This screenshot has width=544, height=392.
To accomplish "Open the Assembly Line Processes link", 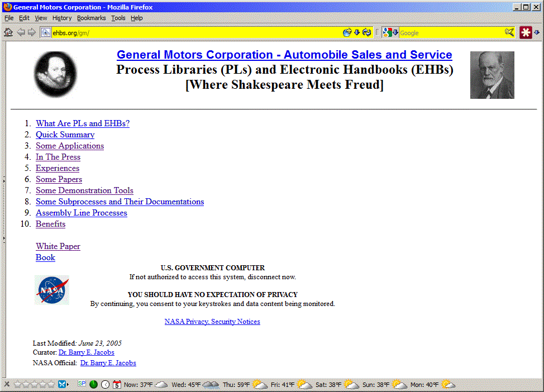I will (81, 213).
